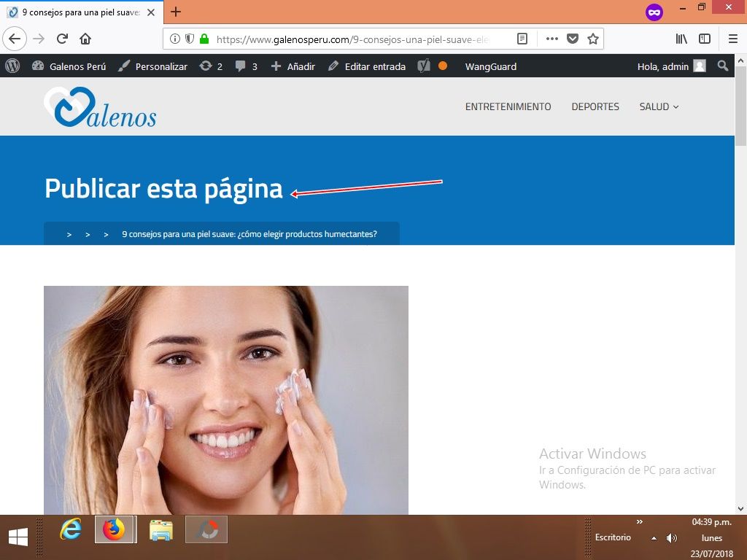747x560 pixels.
Task: Click the green secure connection padlock
Action: point(204,39)
